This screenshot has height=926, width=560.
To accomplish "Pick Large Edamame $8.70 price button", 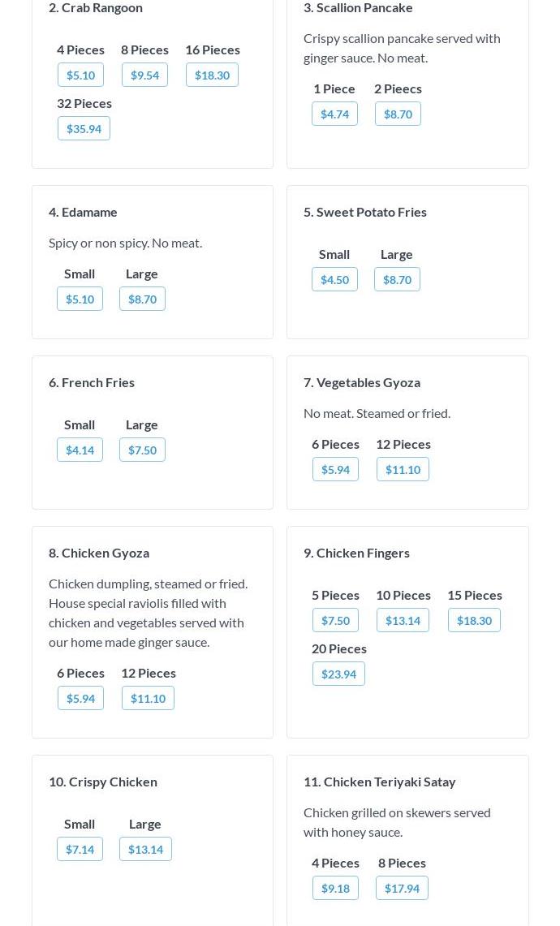I will [142, 299].
